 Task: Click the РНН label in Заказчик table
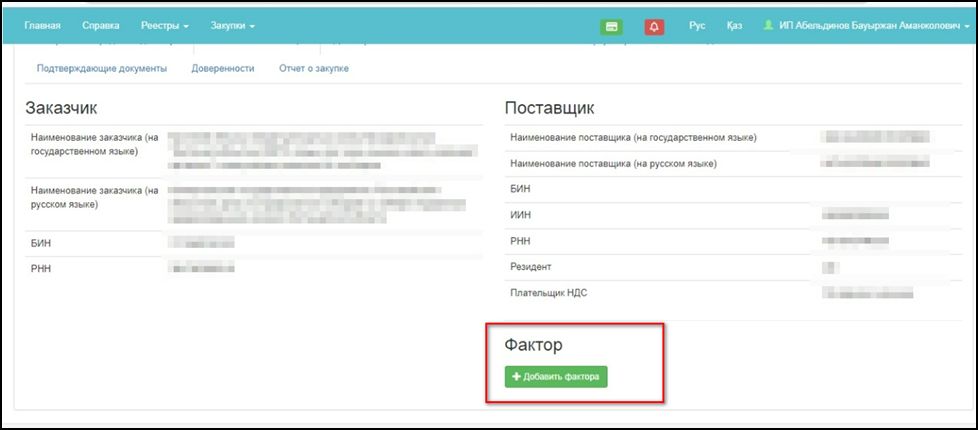(x=41, y=269)
